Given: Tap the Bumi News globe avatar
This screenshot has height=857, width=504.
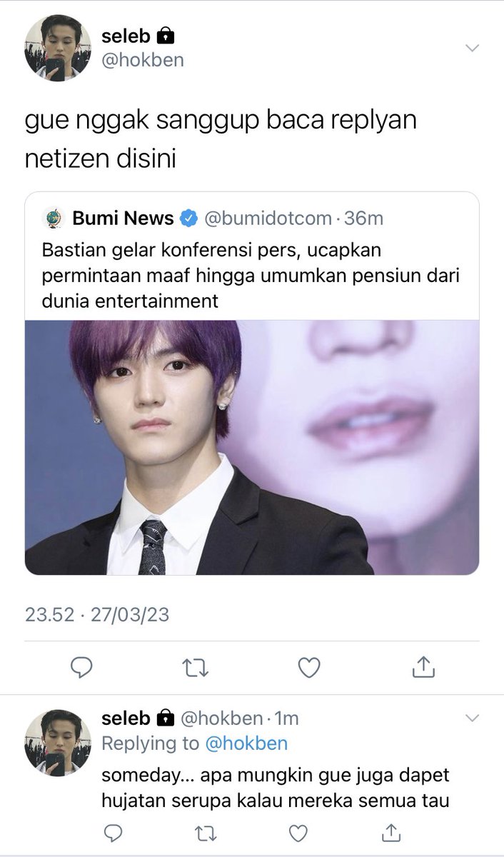Looking at the screenshot, I should pyautogui.click(x=54, y=219).
